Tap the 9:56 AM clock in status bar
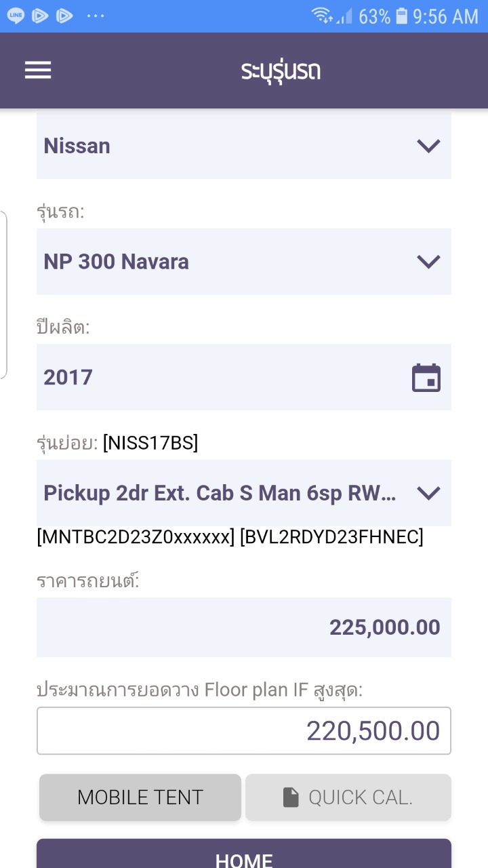488x868 pixels. coord(445,16)
